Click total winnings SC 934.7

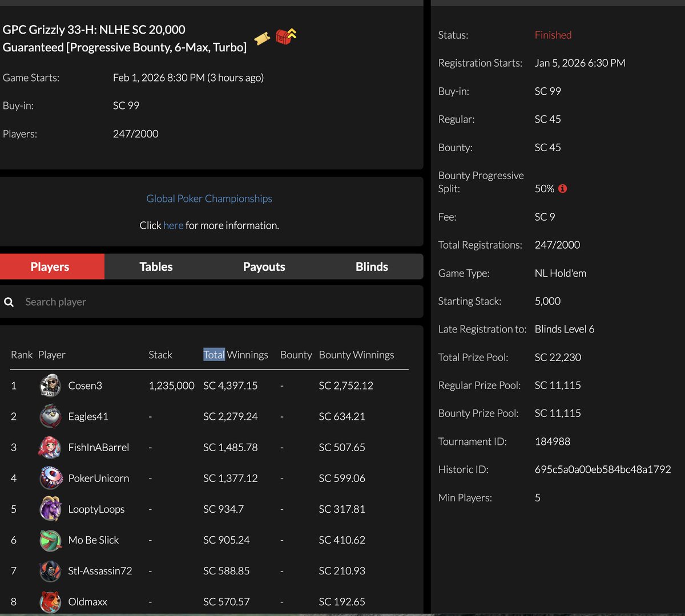click(223, 509)
